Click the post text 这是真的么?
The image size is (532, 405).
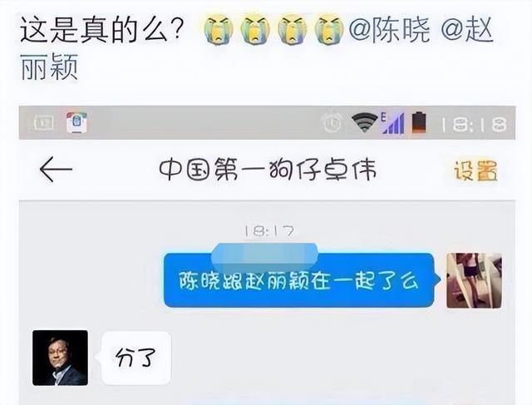coord(102,30)
